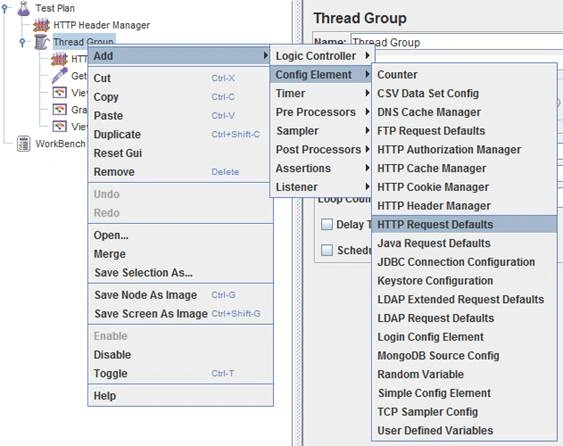The height and width of the screenshot is (446, 563).
Task: Select the WorkBench tree node
Action: tap(60, 144)
